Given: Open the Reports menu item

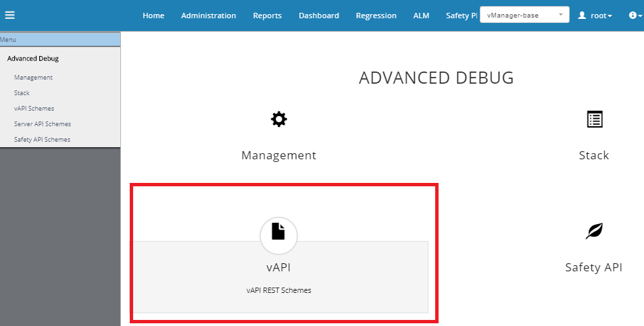Looking at the screenshot, I should 267,16.
